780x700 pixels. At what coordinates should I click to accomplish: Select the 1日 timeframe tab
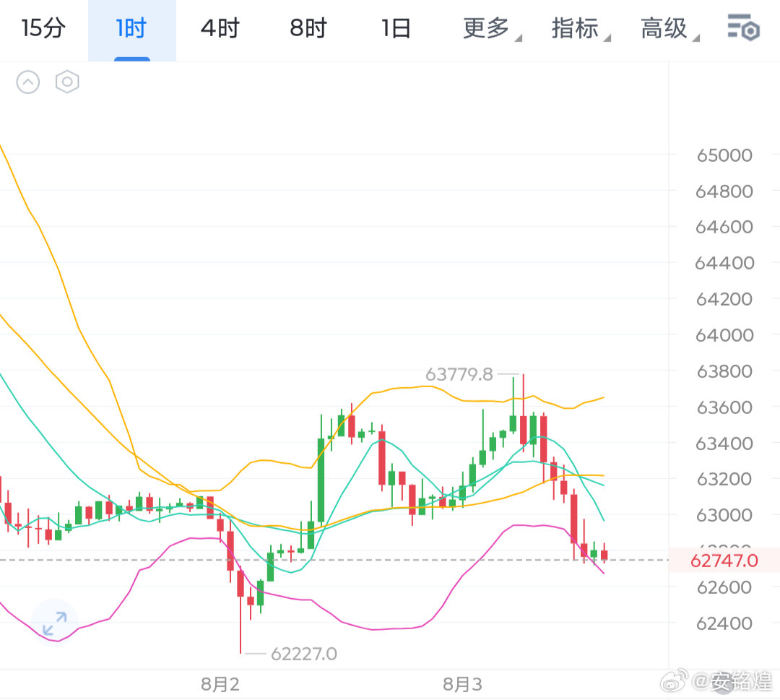pyautogui.click(x=396, y=28)
